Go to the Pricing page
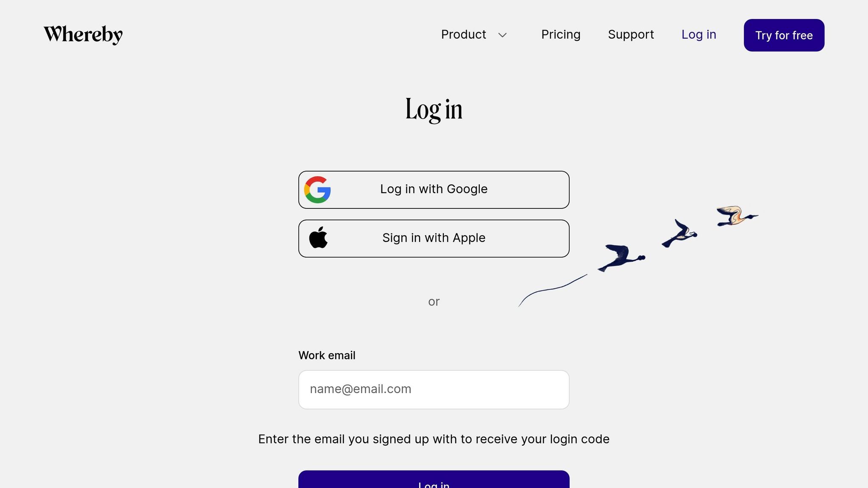This screenshot has width=868, height=488. click(561, 34)
